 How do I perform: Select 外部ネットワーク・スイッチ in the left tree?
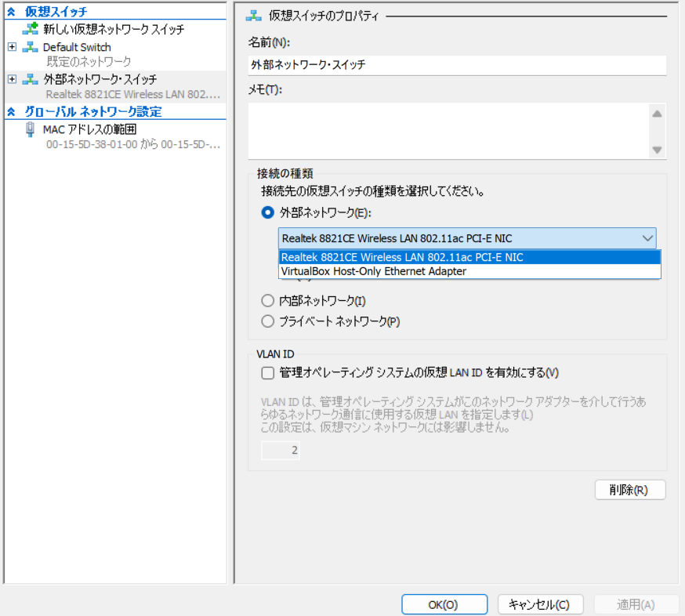(100, 79)
